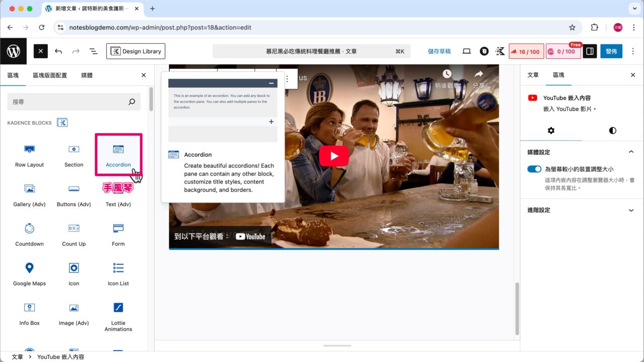
Task: Add the Icon List block
Action: click(x=118, y=273)
